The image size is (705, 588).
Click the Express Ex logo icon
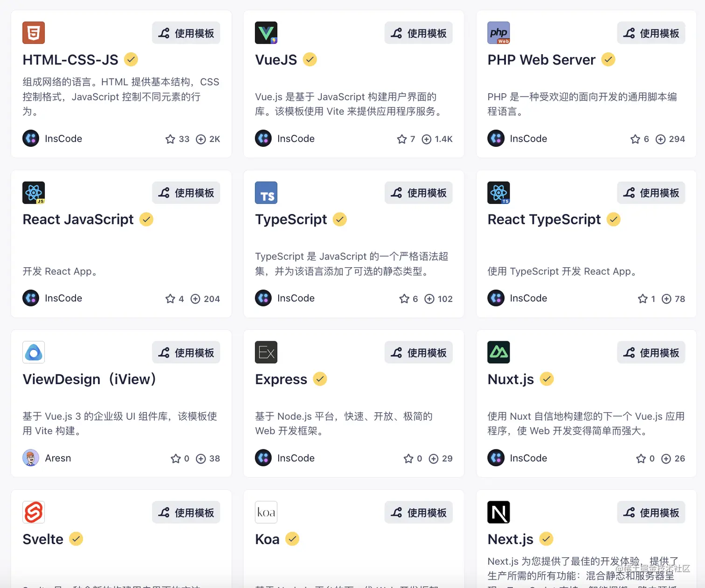coord(266,352)
